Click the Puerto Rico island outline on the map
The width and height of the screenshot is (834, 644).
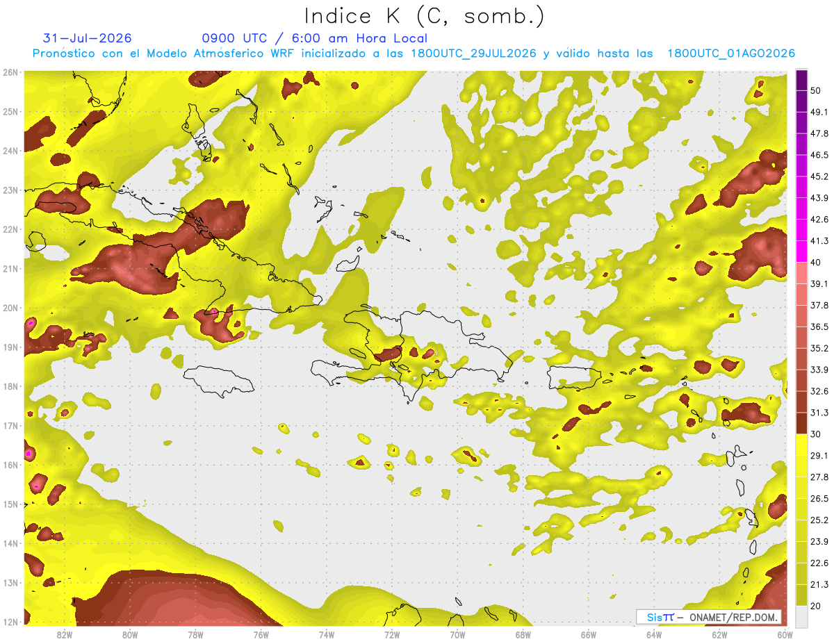[x=573, y=379]
